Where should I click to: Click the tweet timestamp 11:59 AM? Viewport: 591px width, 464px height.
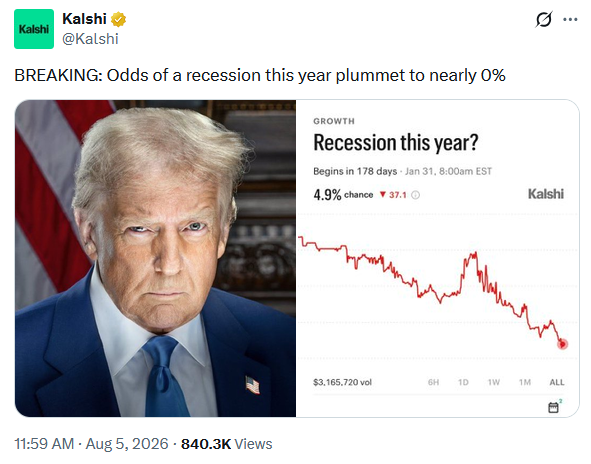(x=44, y=444)
